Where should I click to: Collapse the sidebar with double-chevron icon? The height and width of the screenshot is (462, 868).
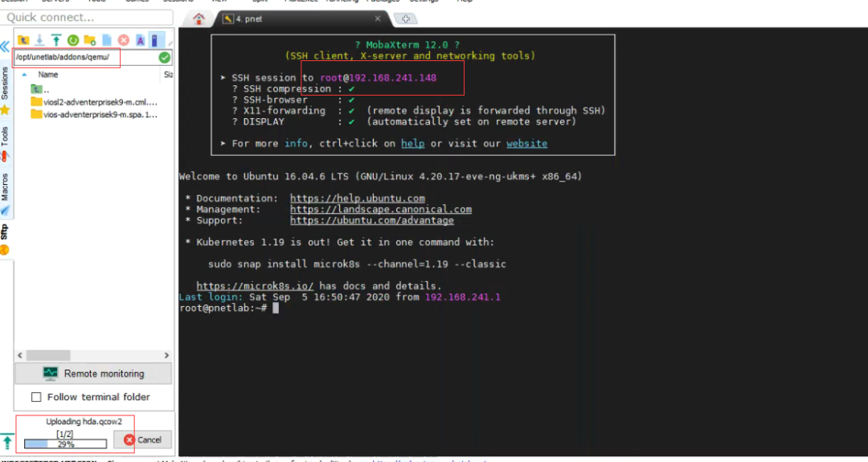tap(5, 47)
